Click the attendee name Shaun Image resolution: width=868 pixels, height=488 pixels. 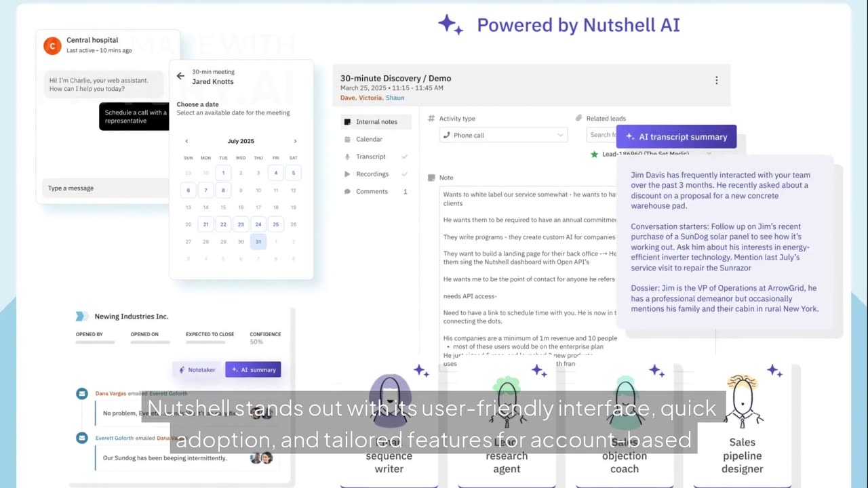click(x=395, y=98)
